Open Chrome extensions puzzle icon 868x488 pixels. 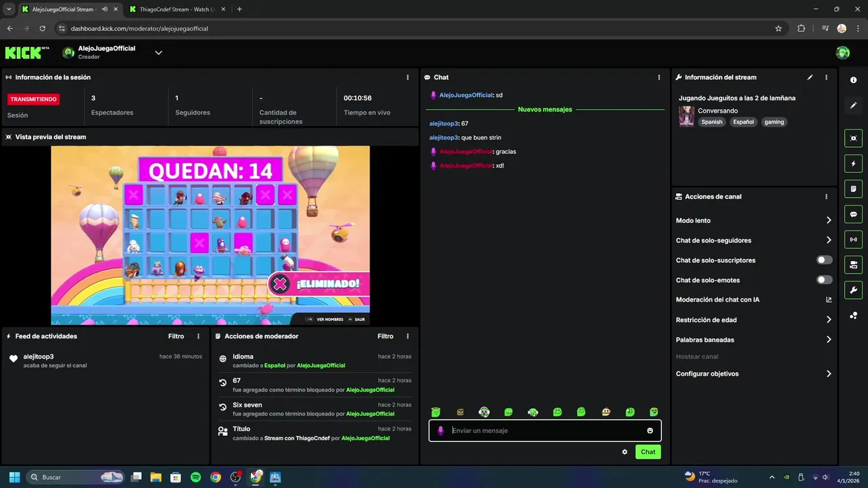[802, 28]
